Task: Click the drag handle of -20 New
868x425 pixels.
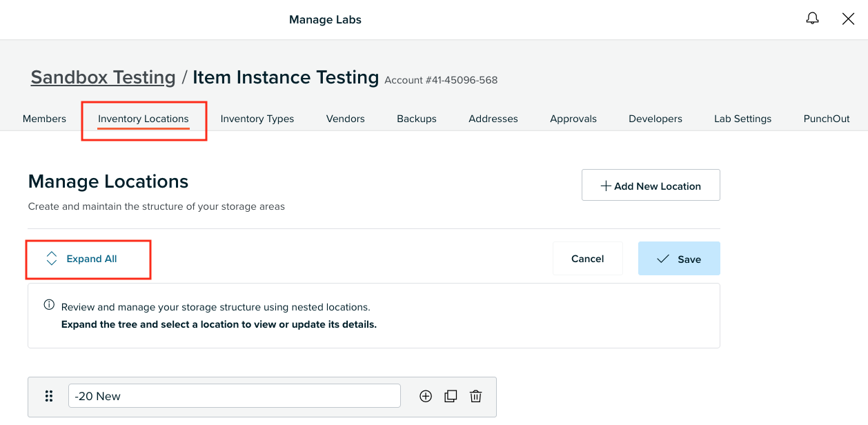Action: (49, 396)
